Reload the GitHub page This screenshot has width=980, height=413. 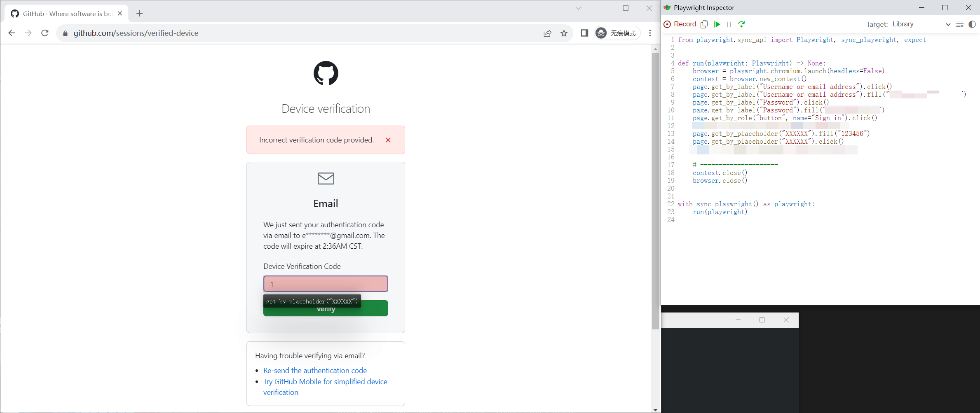click(45, 33)
